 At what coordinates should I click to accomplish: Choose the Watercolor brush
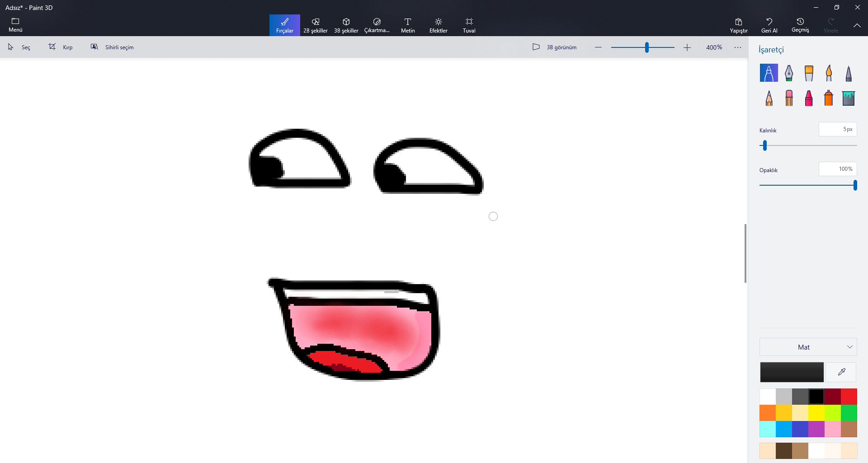tap(828, 73)
